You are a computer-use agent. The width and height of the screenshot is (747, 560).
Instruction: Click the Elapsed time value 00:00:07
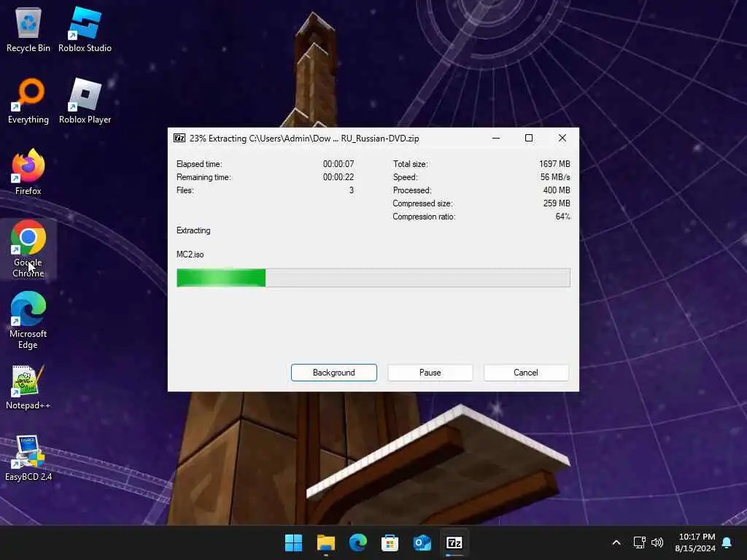[x=338, y=164]
